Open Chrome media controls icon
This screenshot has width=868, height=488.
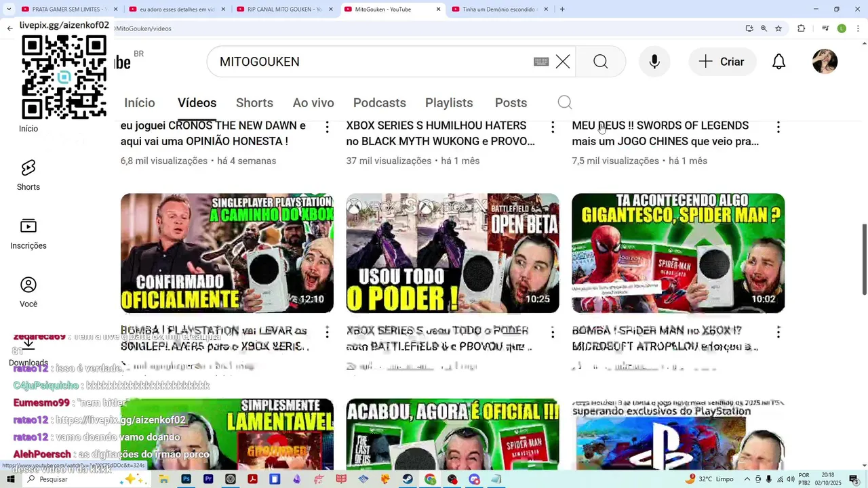pyautogui.click(x=825, y=28)
